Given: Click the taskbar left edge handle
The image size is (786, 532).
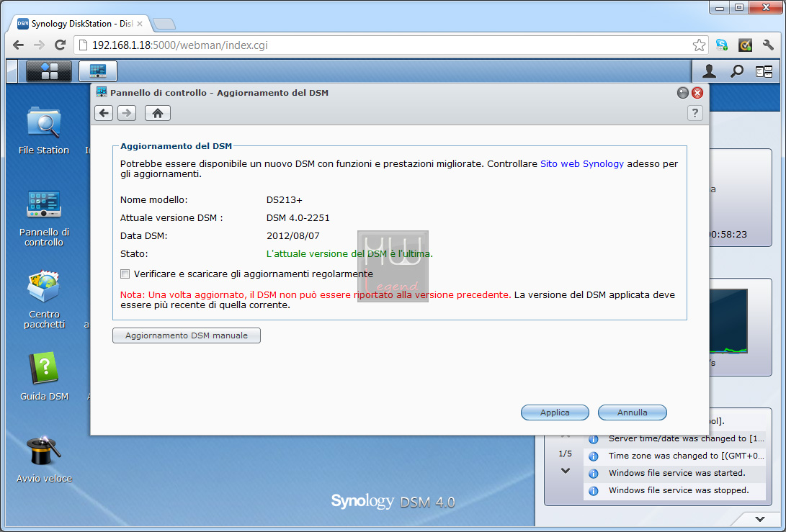Looking at the screenshot, I should (12, 71).
